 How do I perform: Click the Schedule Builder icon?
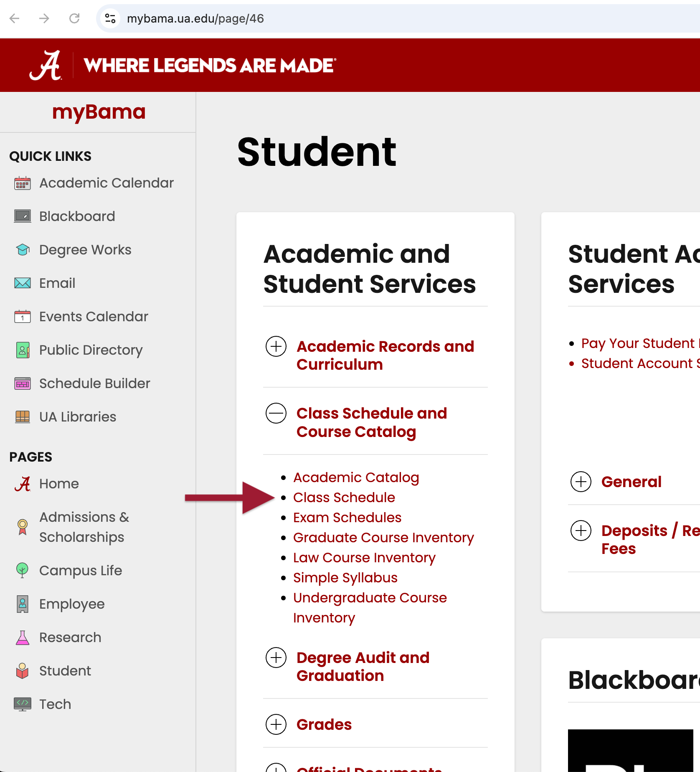pyautogui.click(x=23, y=383)
